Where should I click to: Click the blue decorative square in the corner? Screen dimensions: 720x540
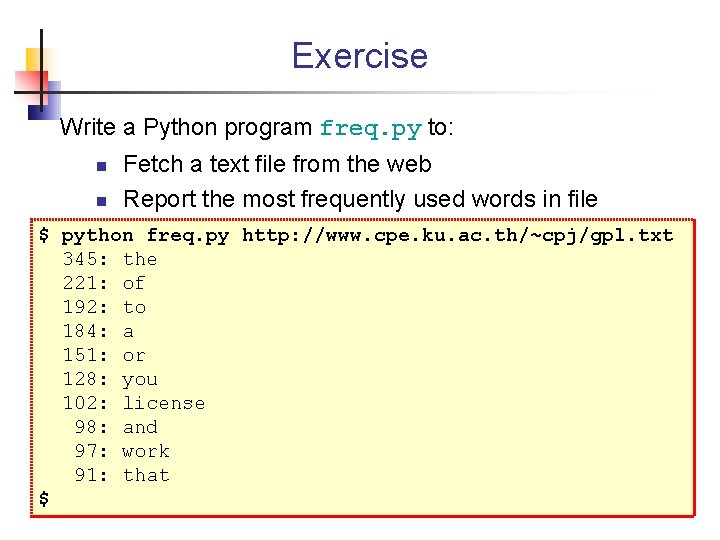[x=50, y=96]
